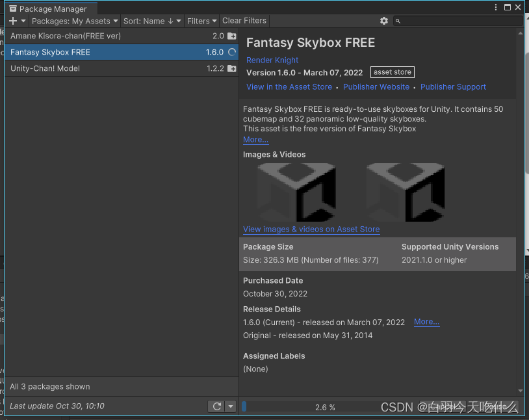
Task: Click 'Version 1.6.0 - March 07, 2022' text
Action: click(x=305, y=73)
